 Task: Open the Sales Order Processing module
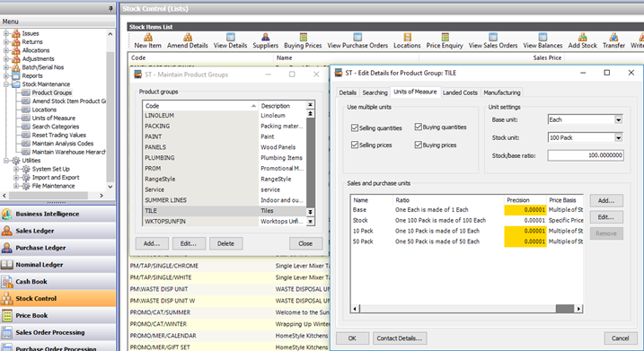click(x=57, y=332)
